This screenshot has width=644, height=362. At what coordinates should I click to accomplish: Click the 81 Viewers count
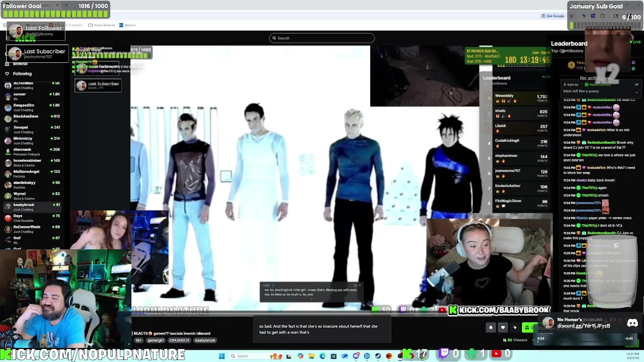515,340
